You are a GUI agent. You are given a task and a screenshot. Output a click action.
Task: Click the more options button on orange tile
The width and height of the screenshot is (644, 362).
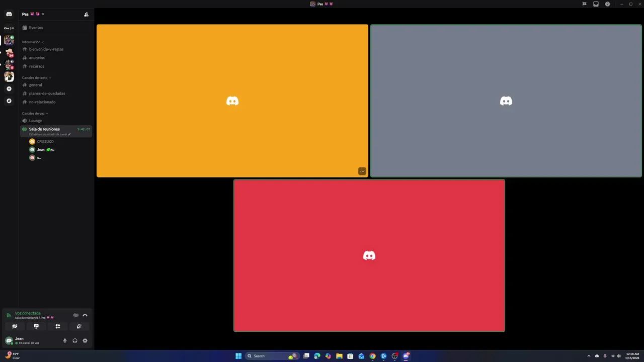(362, 171)
